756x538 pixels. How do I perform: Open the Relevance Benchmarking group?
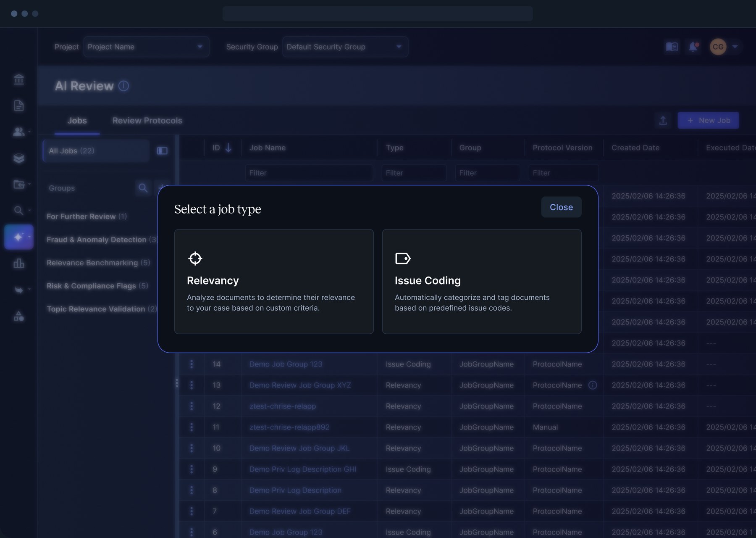click(98, 263)
